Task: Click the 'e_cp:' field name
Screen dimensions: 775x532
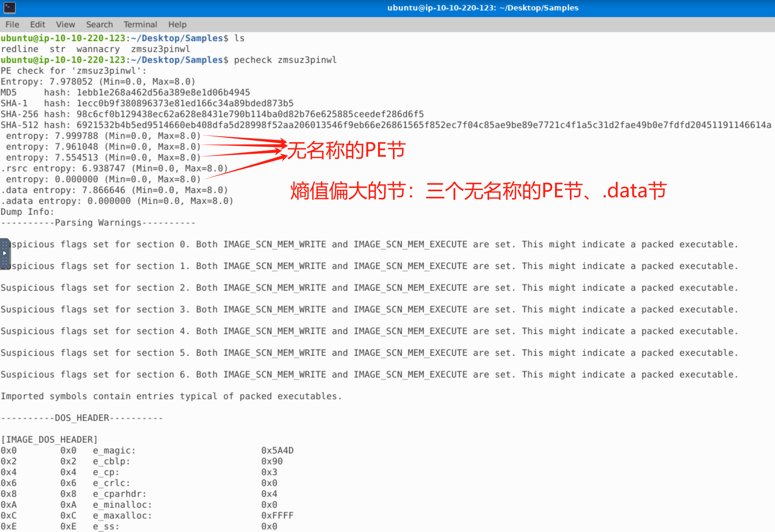Action: pyautogui.click(x=106, y=472)
